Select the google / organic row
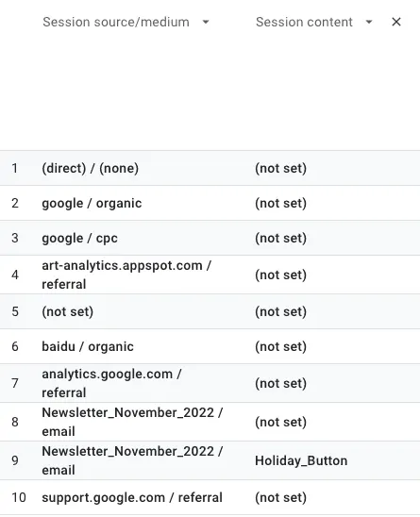Image resolution: width=420 pixels, height=517 pixels. click(210, 203)
